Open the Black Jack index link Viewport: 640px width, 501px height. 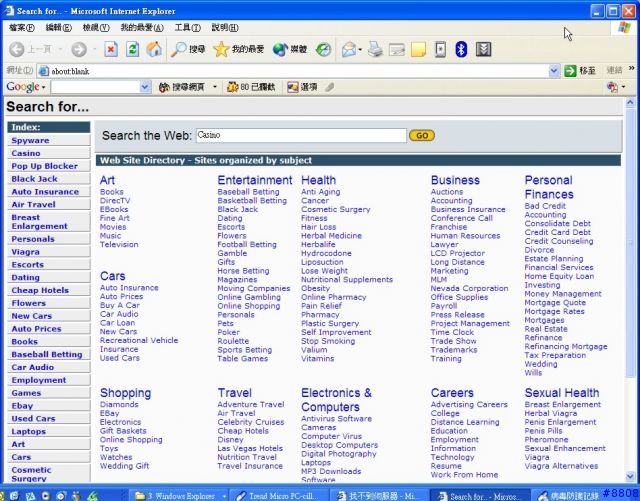click(x=35, y=179)
